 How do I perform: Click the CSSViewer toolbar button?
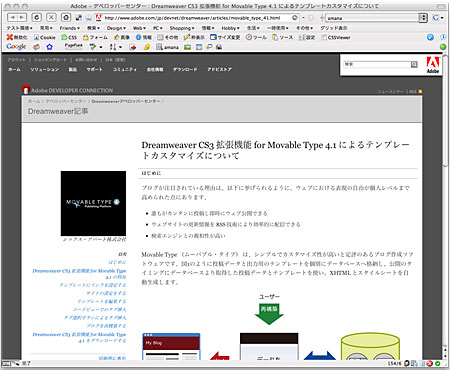pyautogui.click(x=336, y=37)
